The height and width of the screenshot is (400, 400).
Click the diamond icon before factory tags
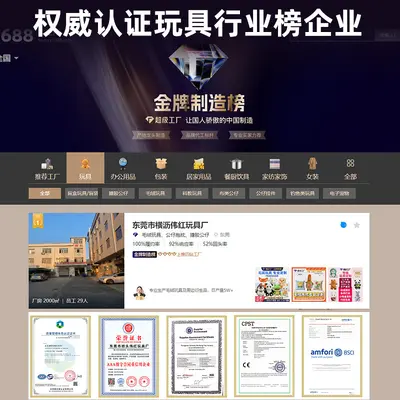coord(135,235)
